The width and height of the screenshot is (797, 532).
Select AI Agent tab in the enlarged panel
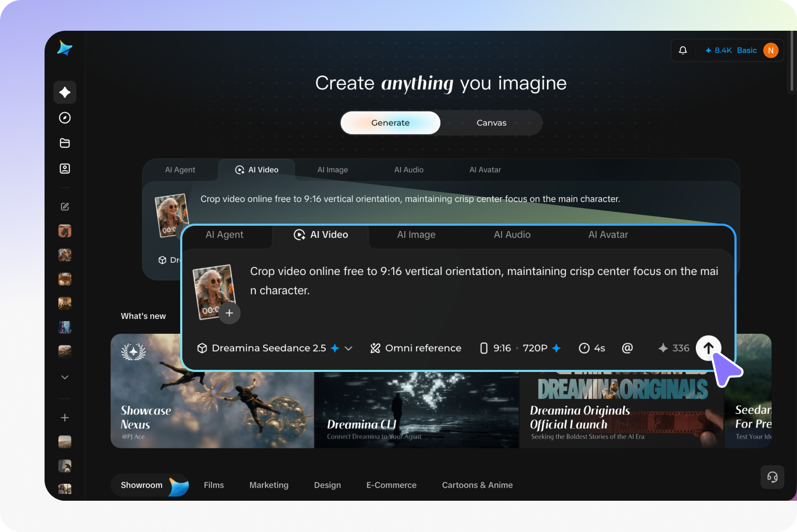224,235
